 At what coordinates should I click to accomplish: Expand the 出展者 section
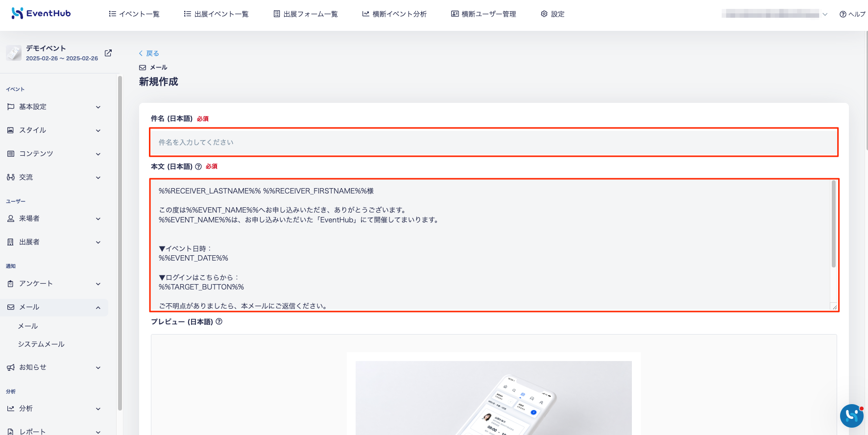pos(98,242)
